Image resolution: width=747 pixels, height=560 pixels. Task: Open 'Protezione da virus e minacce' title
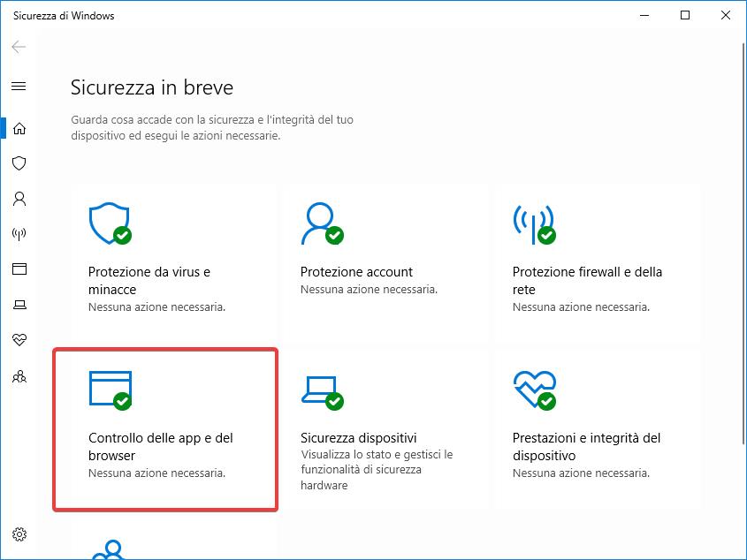pyautogui.click(x=149, y=281)
